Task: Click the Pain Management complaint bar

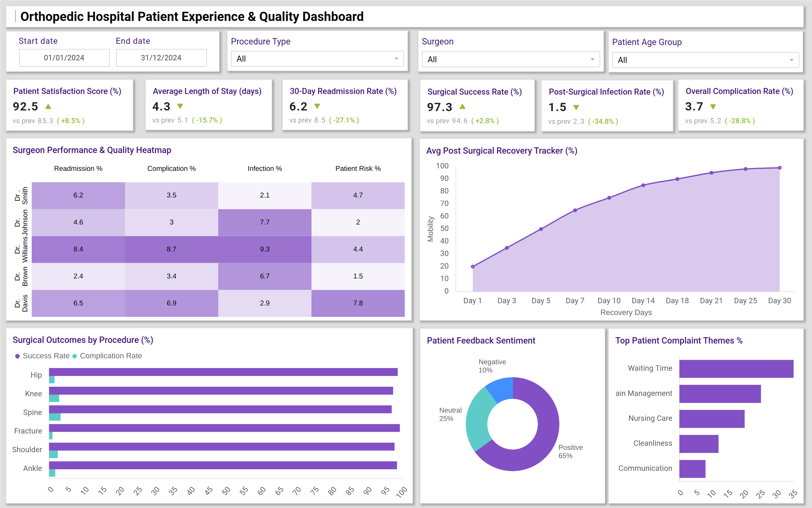Action: [720, 394]
